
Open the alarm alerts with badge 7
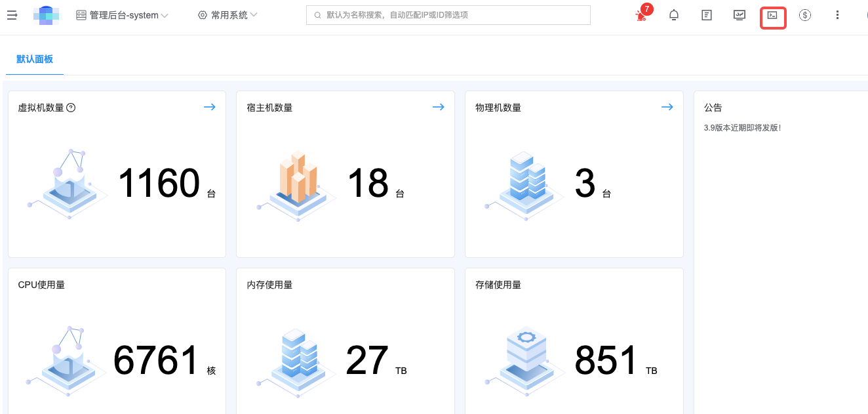point(641,16)
